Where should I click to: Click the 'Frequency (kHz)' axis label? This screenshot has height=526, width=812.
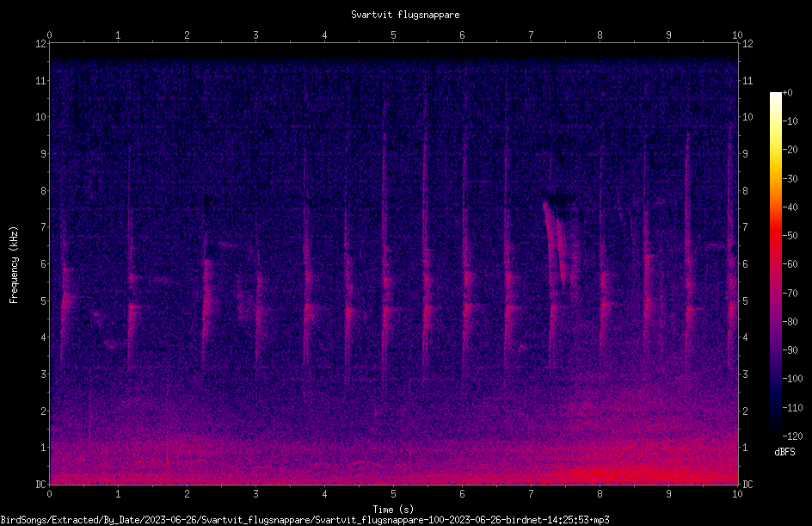pyautogui.click(x=14, y=265)
